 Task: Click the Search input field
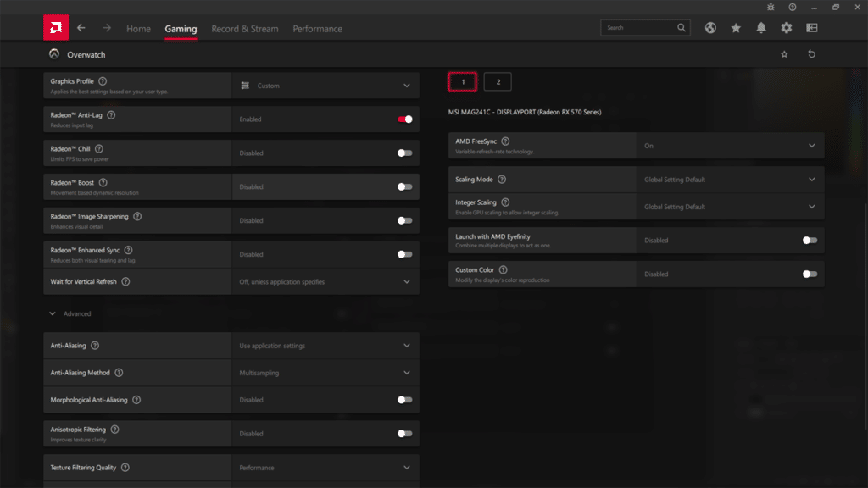click(639, 28)
